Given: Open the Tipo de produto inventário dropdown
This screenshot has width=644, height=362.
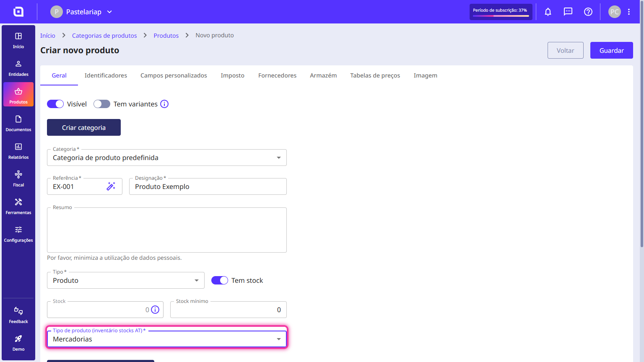Looking at the screenshot, I should coord(167,339).
